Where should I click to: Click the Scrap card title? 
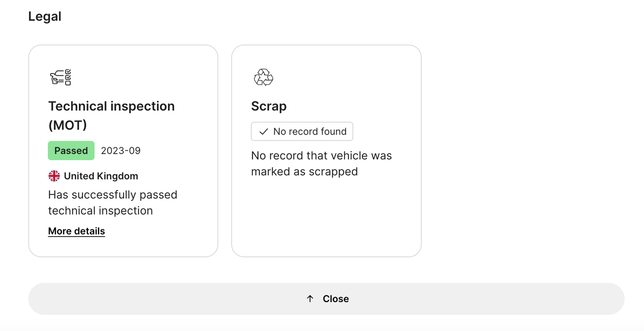click(x=269, y=106)
